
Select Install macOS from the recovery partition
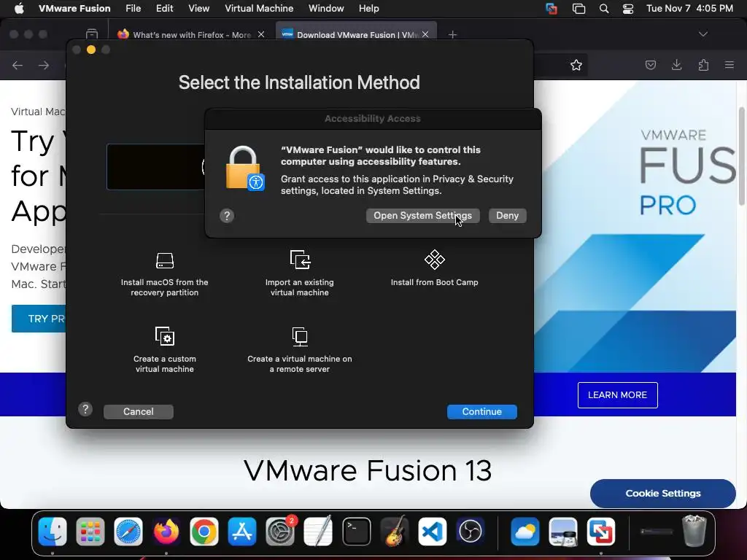click(164, 274)
